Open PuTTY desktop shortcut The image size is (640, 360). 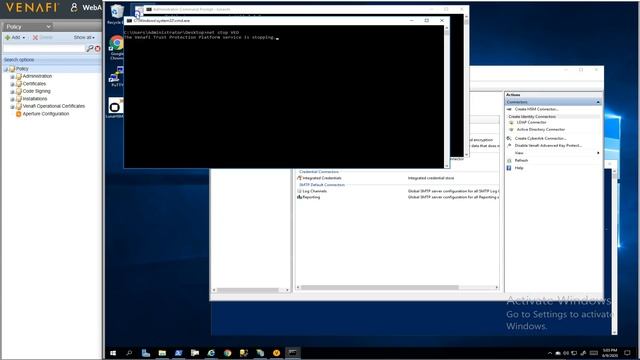click(116, 76)
